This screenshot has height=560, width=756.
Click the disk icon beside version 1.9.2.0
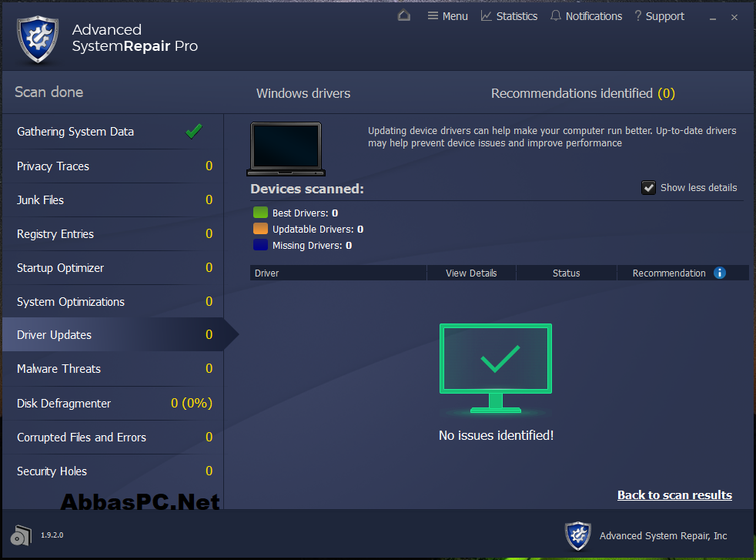pos(21,535)
